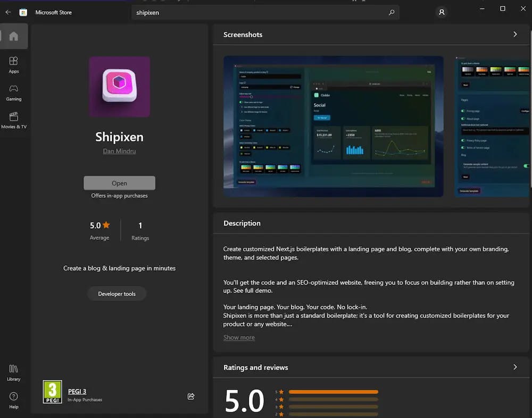Click the Open button to launch Shipixen
Screen dimensions: 532x418
point(119,183)
